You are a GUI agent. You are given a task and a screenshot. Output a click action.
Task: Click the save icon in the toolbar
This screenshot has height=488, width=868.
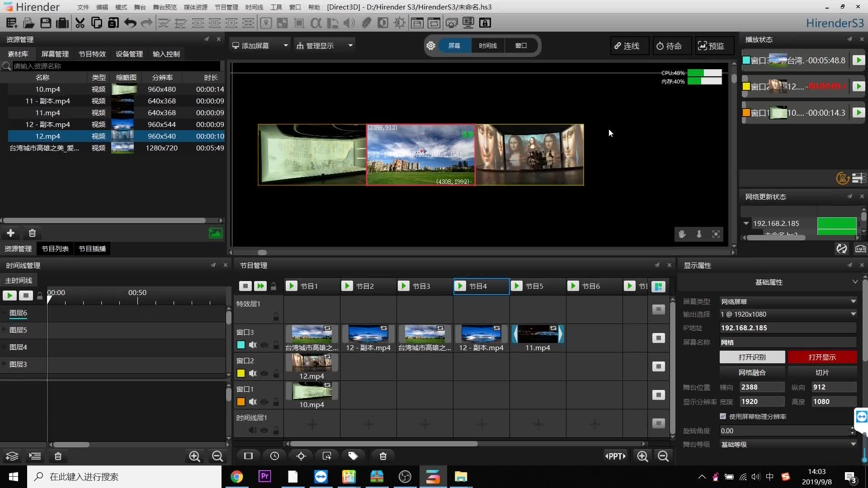[46, 23]
